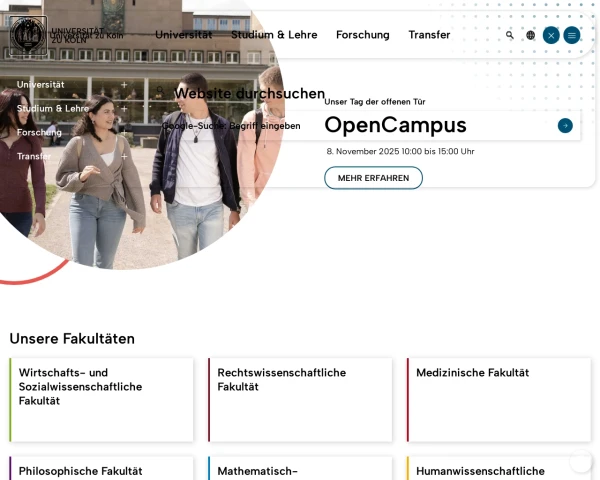Close the overlay with the X icon
Image resolution: width=600 pixels, height=480 pixels.
coord(551,35)
